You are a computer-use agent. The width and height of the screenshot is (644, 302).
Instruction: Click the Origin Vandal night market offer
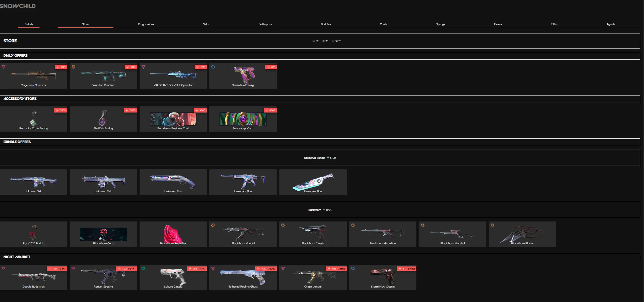pyautogui.click(x=313, y=277)
